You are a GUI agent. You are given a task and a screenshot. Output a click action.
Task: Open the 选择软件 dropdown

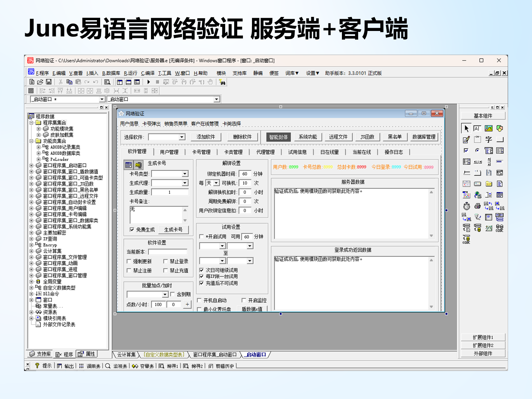(x=182, y=137)
